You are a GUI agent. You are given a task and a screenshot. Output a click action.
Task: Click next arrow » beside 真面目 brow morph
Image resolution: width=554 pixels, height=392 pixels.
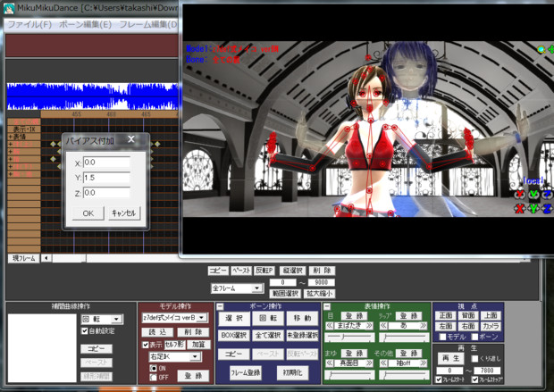click(369, 363)
